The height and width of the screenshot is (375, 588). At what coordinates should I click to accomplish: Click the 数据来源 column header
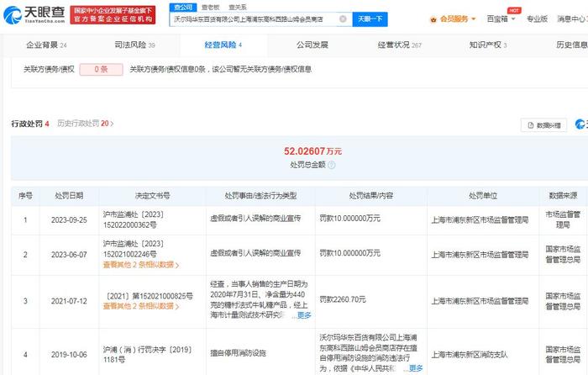coord(563,196)
